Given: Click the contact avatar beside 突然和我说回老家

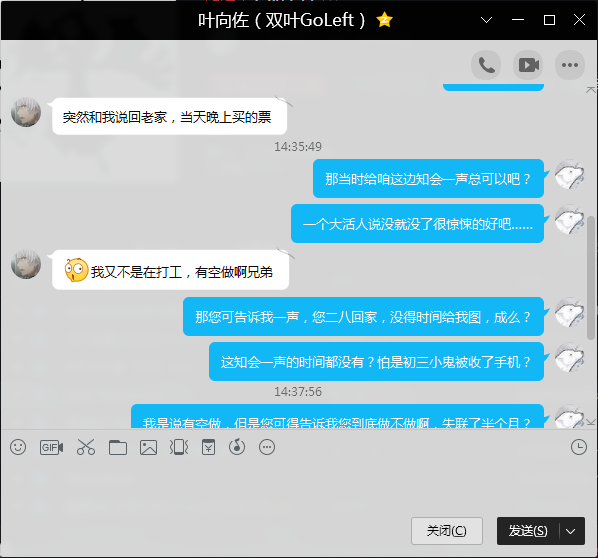Looking at the screenshot, I should [26, 112].
